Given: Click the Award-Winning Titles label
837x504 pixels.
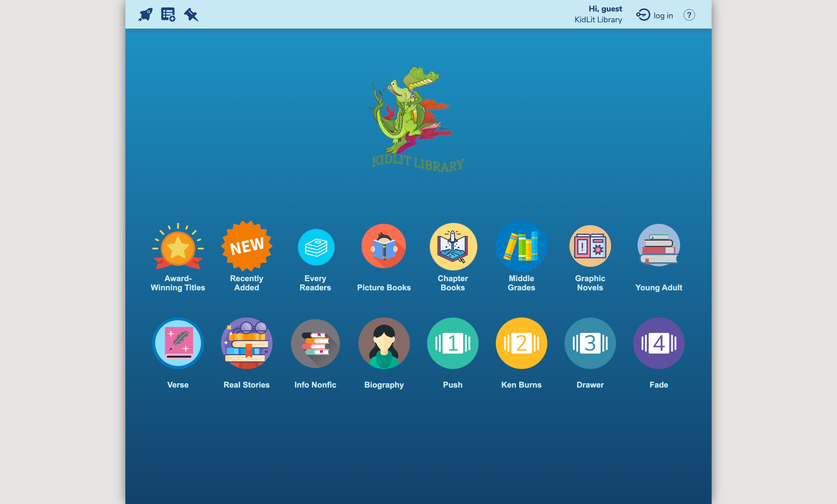Looking at the screenshot, I should [x=178, y=283].
